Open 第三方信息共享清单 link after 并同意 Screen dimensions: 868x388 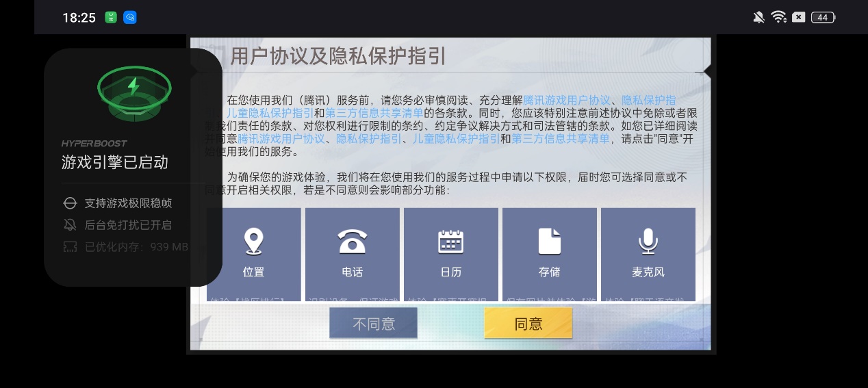tap(561, 139)
